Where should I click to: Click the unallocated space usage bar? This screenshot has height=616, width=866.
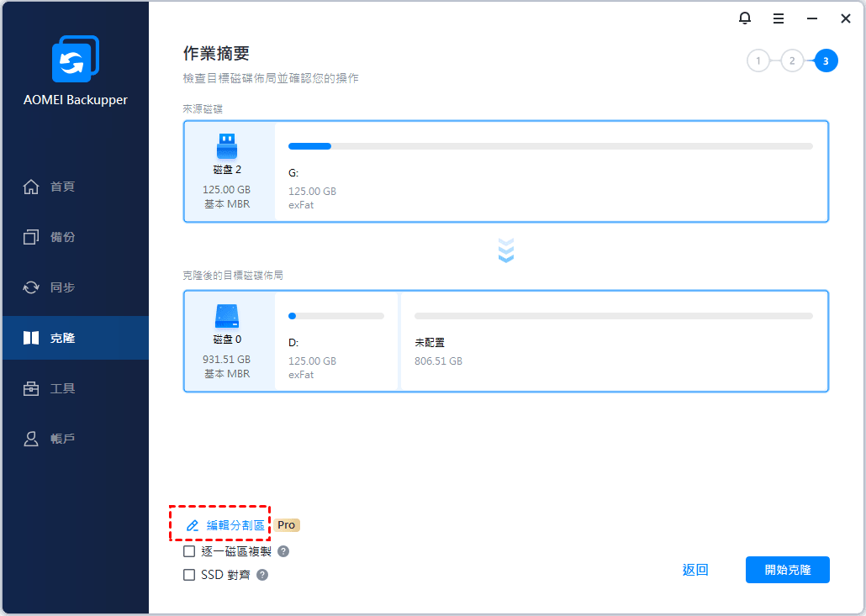tap(614, 316)
